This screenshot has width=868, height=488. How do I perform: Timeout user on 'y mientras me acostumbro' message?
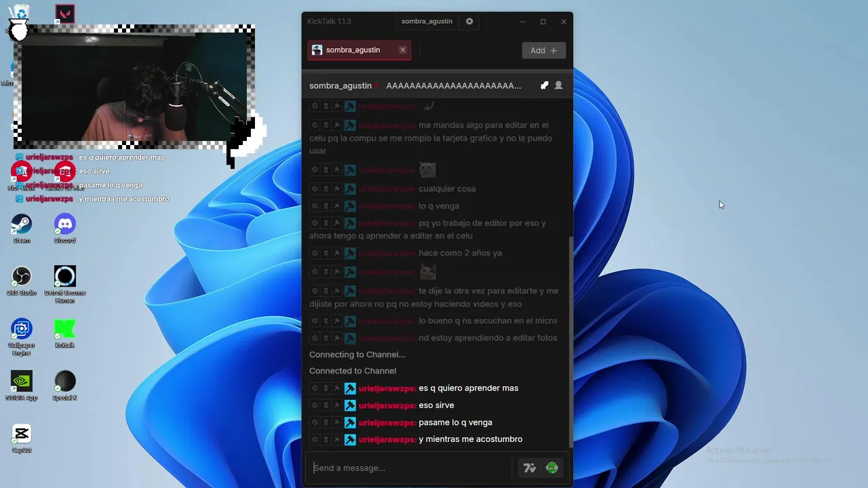click(x=325, y=439)
